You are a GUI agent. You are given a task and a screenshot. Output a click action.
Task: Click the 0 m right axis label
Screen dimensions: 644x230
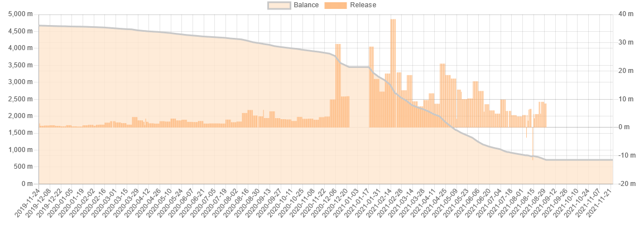[x=623, y=127]
